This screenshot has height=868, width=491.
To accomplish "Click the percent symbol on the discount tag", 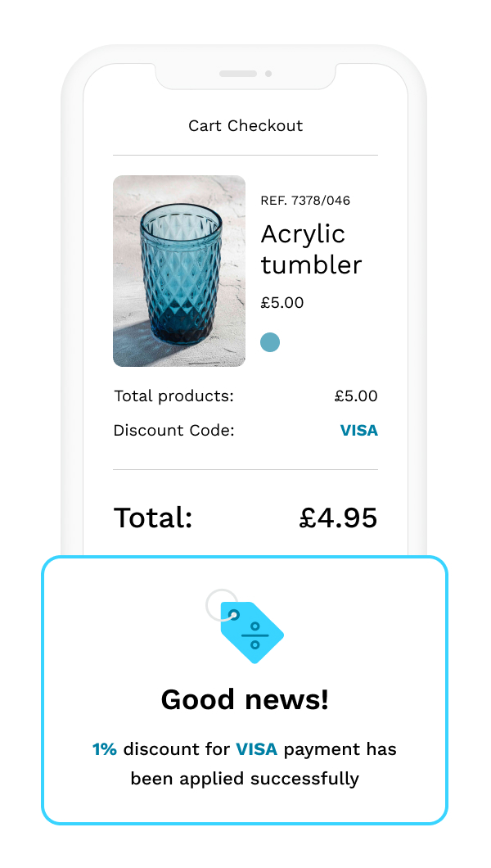I will click(255, 635).
